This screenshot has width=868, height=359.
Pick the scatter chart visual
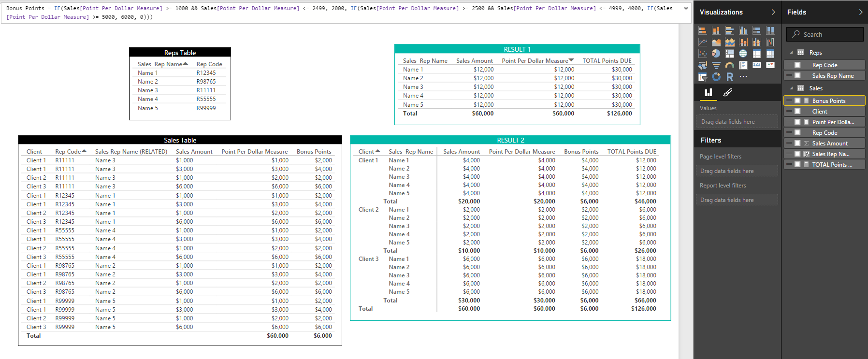point(703,54)
